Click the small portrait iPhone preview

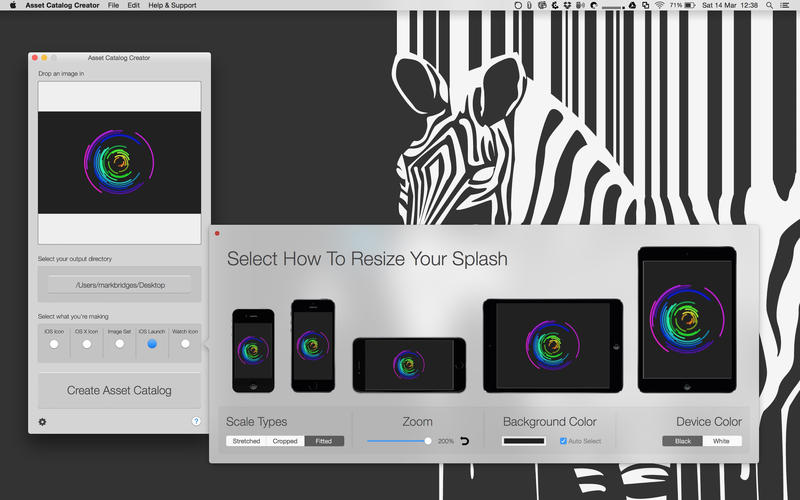click(253, 351)
